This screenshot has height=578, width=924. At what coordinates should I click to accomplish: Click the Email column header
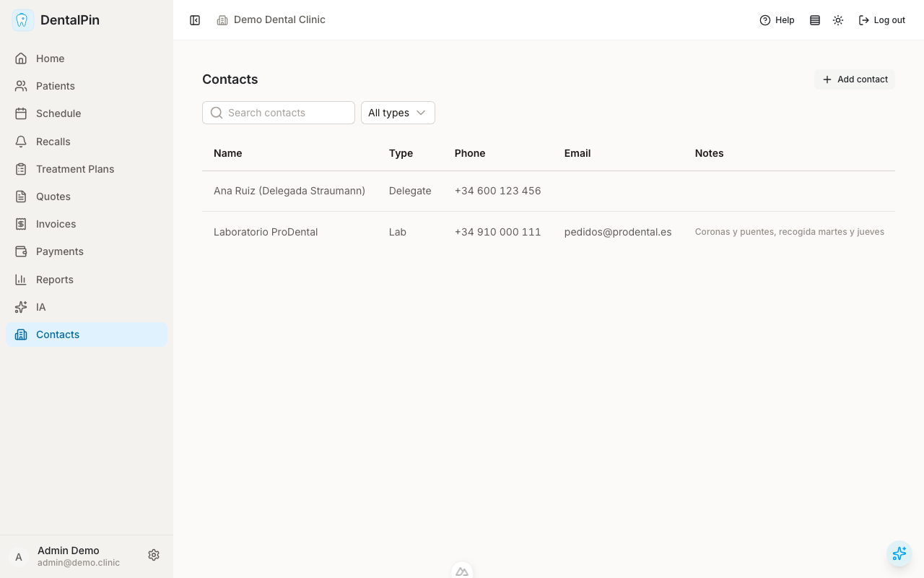coord(577,153)
